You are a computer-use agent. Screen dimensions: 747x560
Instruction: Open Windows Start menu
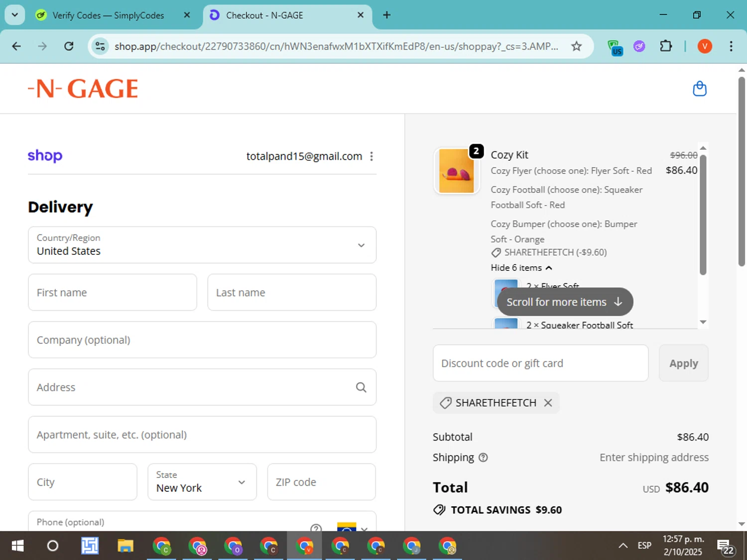pos(17,546)
